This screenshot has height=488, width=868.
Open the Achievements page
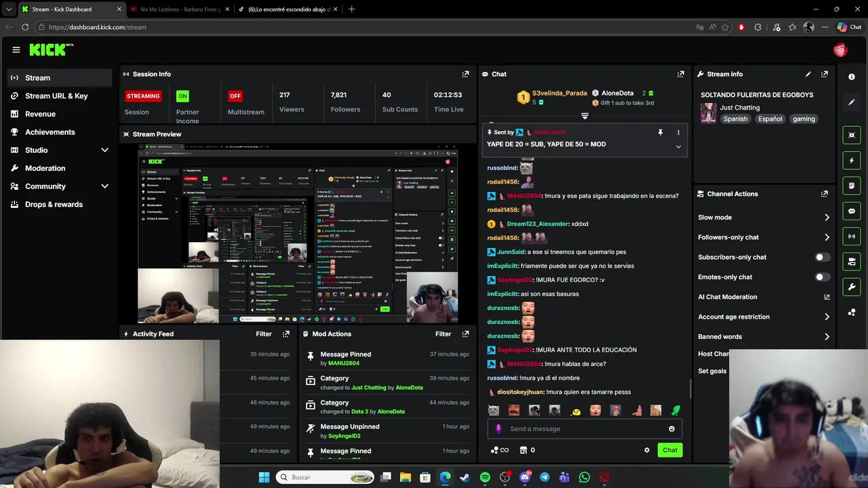[x=60, y=132]
